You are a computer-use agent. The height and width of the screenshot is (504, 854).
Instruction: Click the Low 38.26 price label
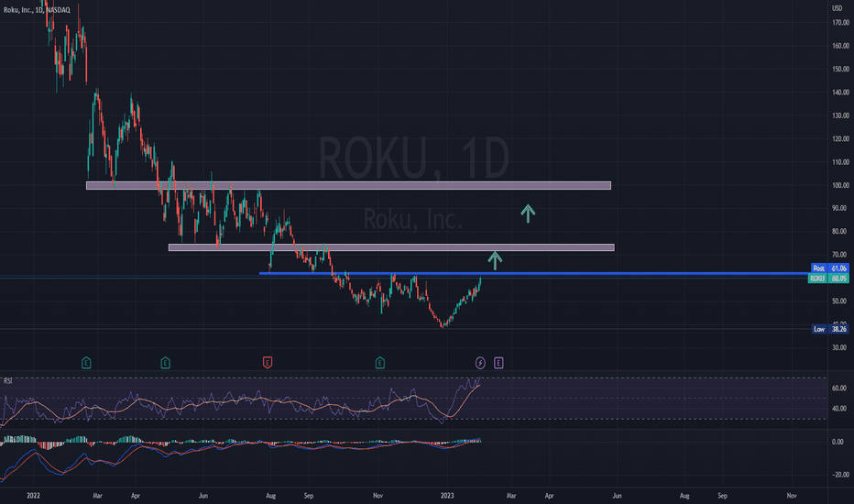tap(830, 329)
